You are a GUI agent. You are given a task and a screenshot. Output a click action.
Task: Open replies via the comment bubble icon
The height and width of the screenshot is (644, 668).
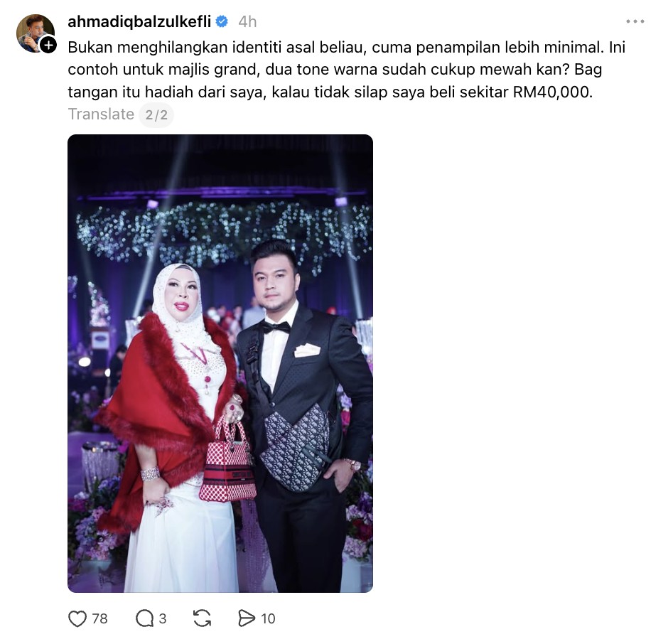pyautogui.click(x=144, y=618)
